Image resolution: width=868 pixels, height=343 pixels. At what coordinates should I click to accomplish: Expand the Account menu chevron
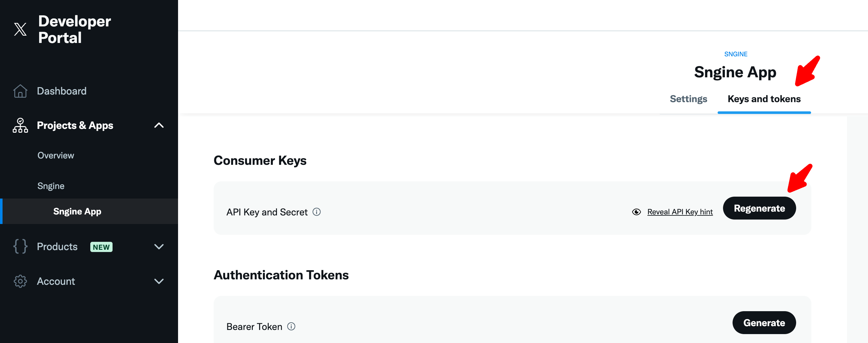coord(159,281)
